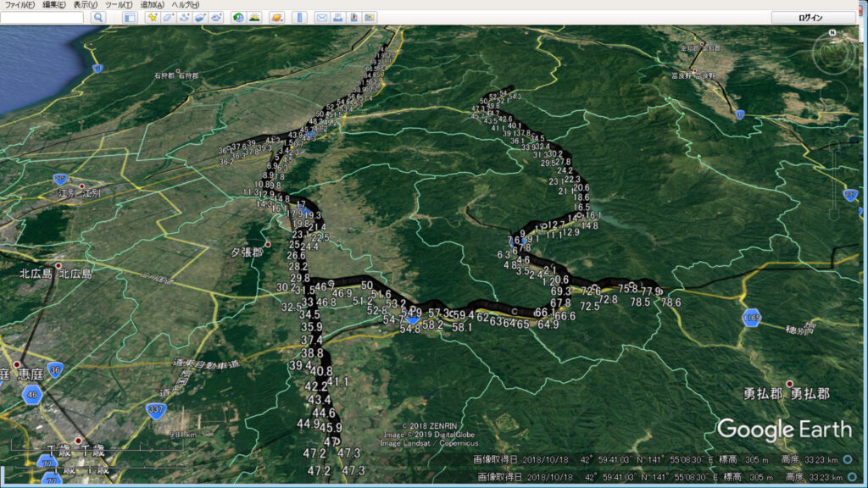Click the N on the compass ring
This screenshot has height=488, width=868.
833,32
